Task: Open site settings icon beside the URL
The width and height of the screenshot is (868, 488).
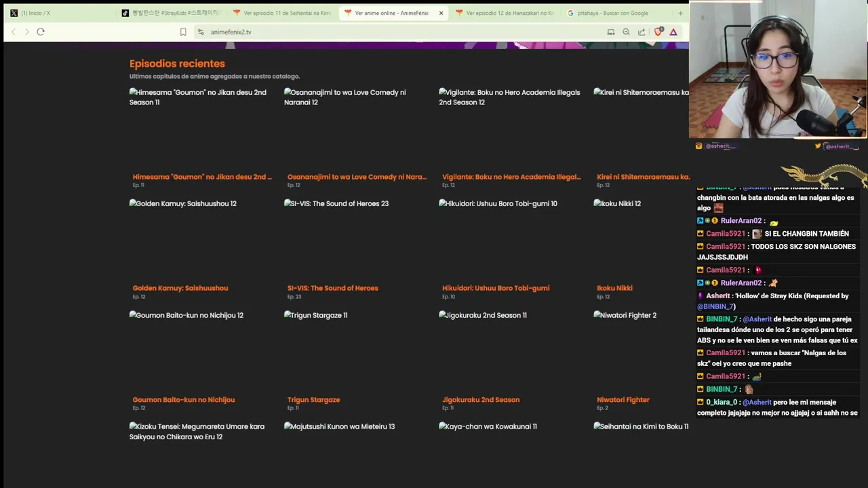Action: (200, 32)
